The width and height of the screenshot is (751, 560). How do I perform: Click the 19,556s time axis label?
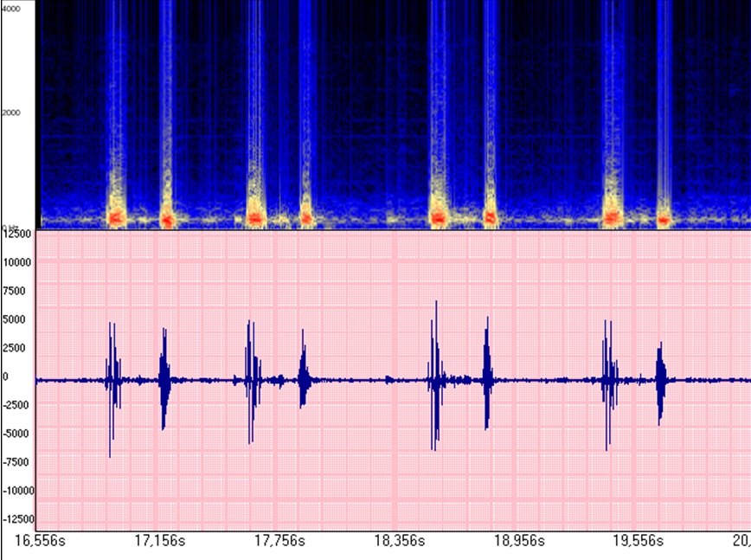pyautogui.click(x=639, y=542)
